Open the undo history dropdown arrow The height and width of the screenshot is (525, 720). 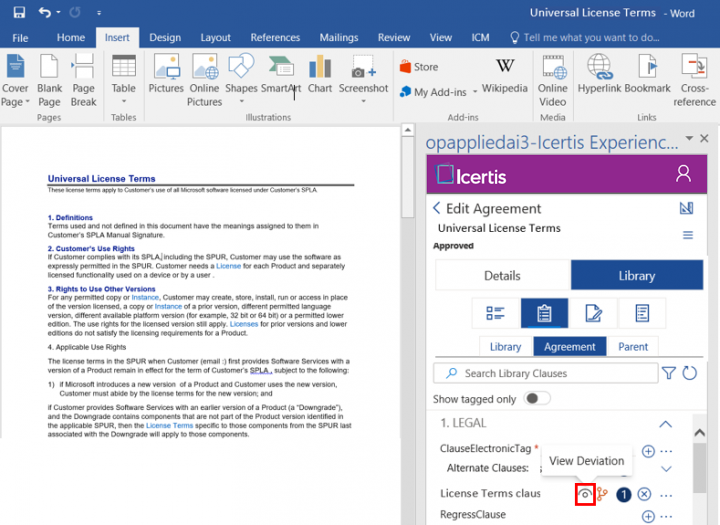(x=58, y=12)
